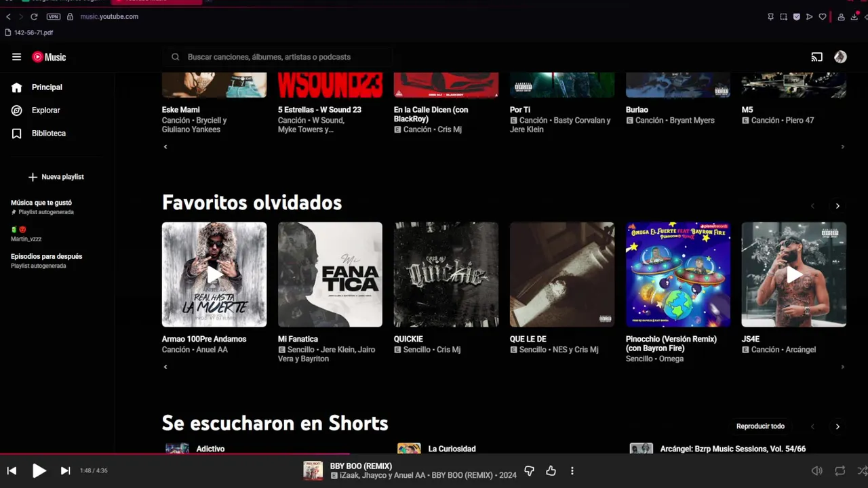Toggle repeat mode in player
868x488 pixels.
pyautogui.click(x=840, y=470)
